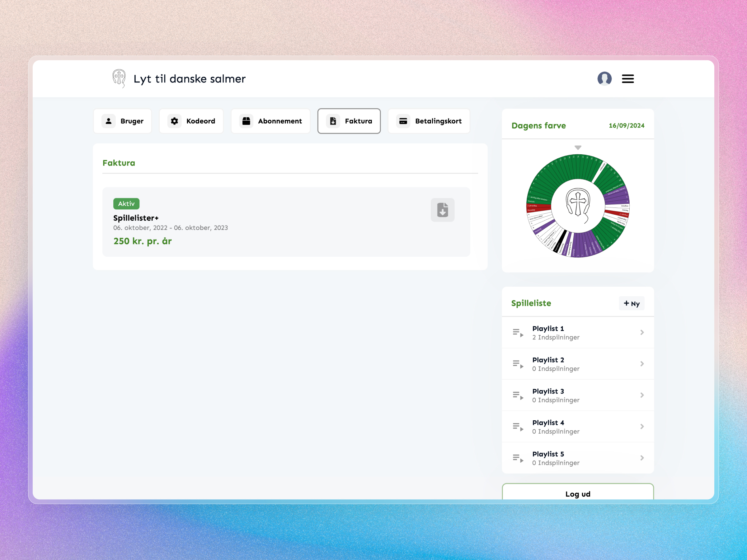Expand Playlist 4 with its chevron
Image resolution: width=747 pixels, height=560 pixels.
coord(642,426)
